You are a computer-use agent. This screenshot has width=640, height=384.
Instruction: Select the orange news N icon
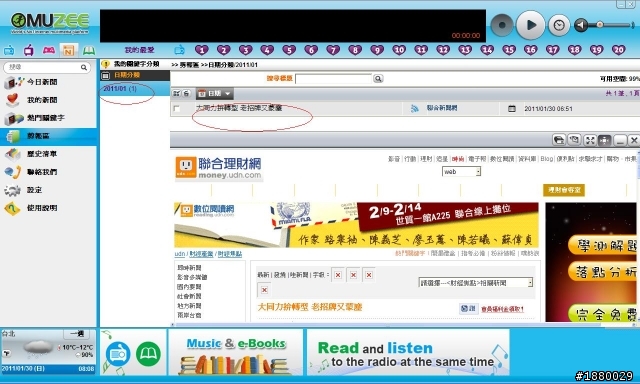pyautogui.click(x=68, y=51)
